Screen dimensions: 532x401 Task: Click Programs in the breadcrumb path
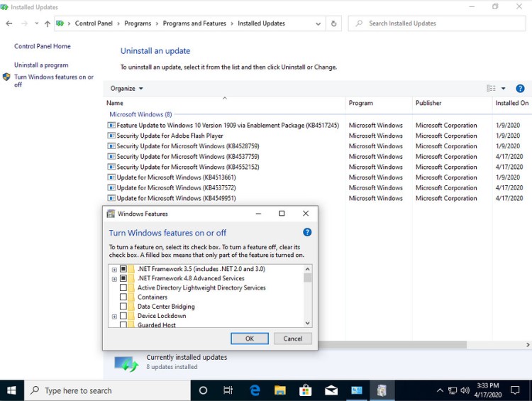pos(138,23)
